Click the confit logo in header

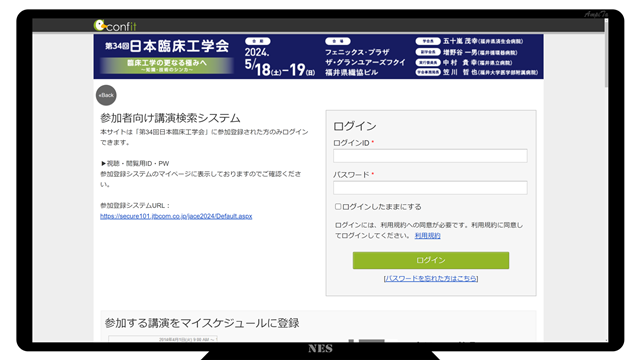coord(115,26)
